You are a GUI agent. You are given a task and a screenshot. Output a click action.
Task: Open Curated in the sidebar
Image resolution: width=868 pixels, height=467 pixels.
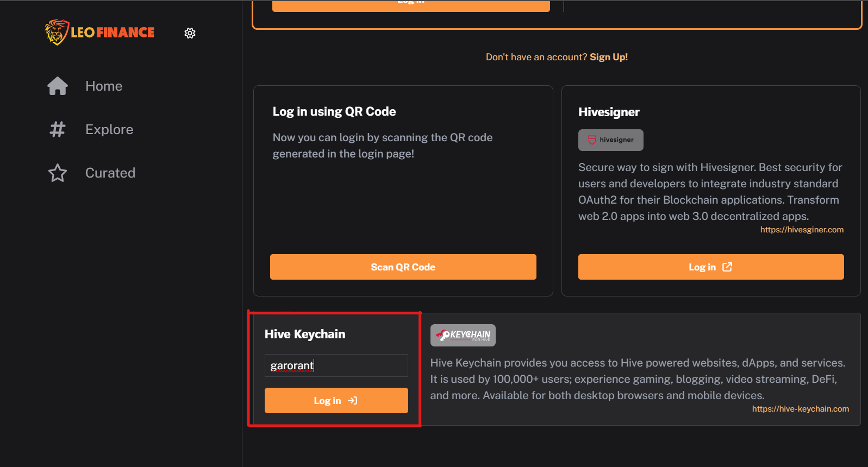click(110, 173)
